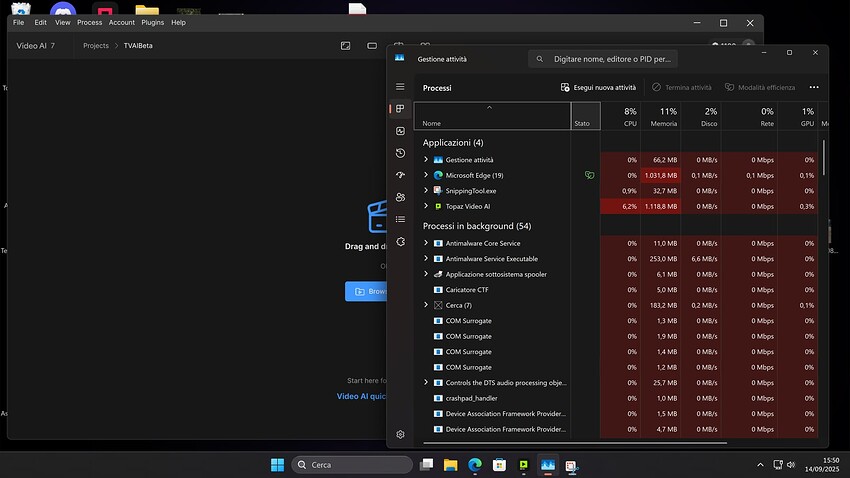The width and height of the screenshot is (850, 478).
Task: Click the blue Browse button in Topaz
Action: tap(366, 291)
